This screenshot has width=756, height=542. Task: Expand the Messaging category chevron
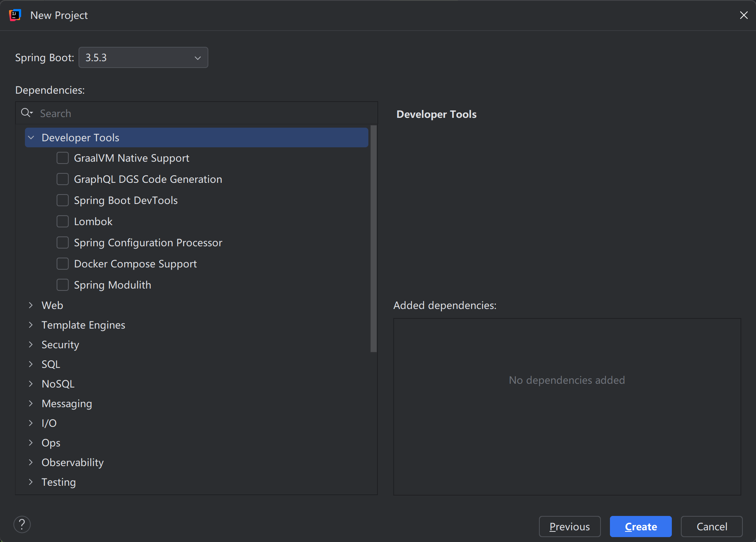[31, 403]
